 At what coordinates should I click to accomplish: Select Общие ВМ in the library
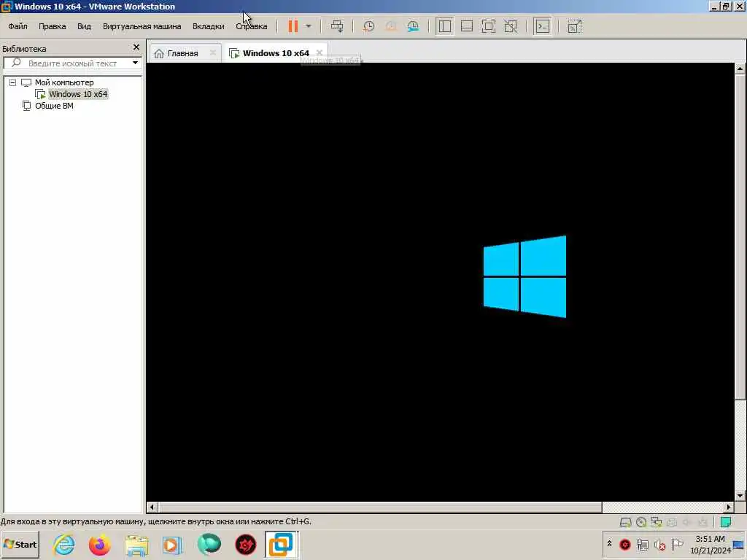click(x=54, y=106)
